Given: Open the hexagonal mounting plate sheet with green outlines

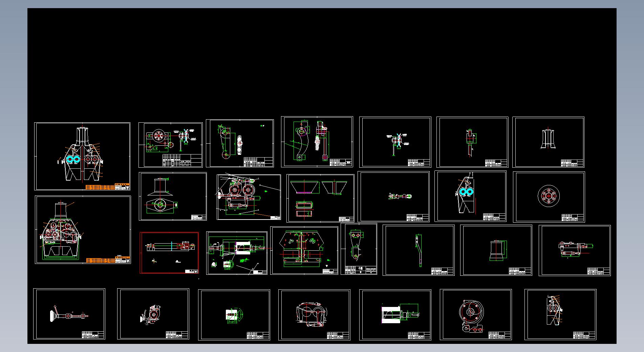Looking at the screenshot, I should [304, 251].
